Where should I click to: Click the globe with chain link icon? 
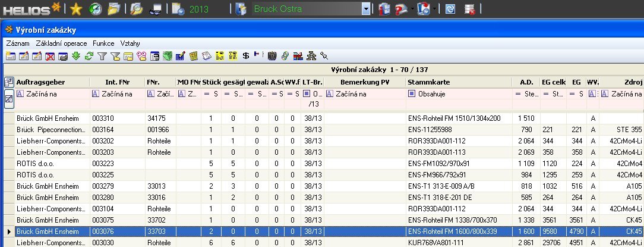tap(285, 56)
